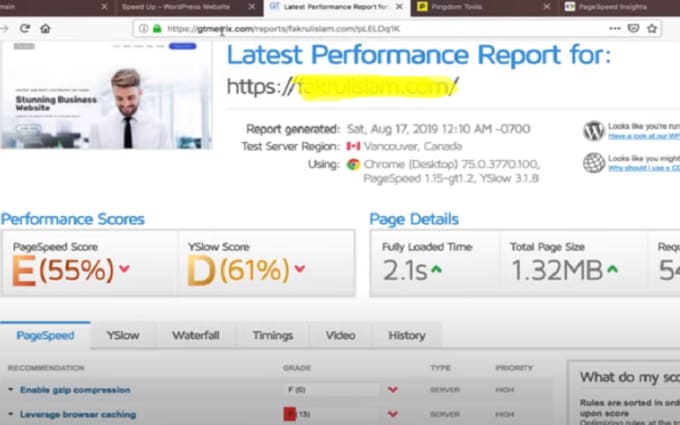Screen dimensions: 680x425
Task: Switch to the PageSpeed Insights browser tab
Action: 619,7
